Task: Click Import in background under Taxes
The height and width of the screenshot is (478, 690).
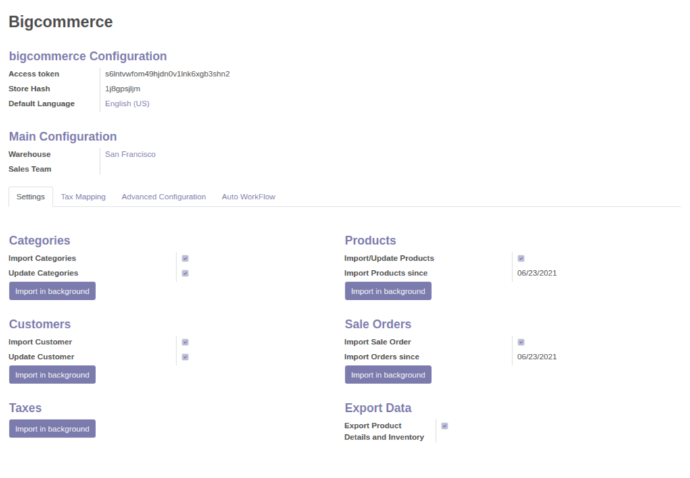Action: [x=52, y=429]
